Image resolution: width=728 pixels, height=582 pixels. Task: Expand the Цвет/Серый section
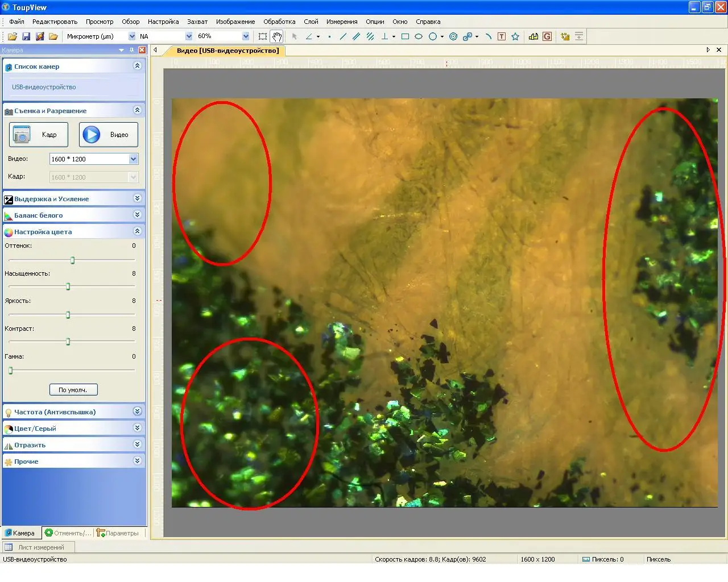(x=137, y=428)
